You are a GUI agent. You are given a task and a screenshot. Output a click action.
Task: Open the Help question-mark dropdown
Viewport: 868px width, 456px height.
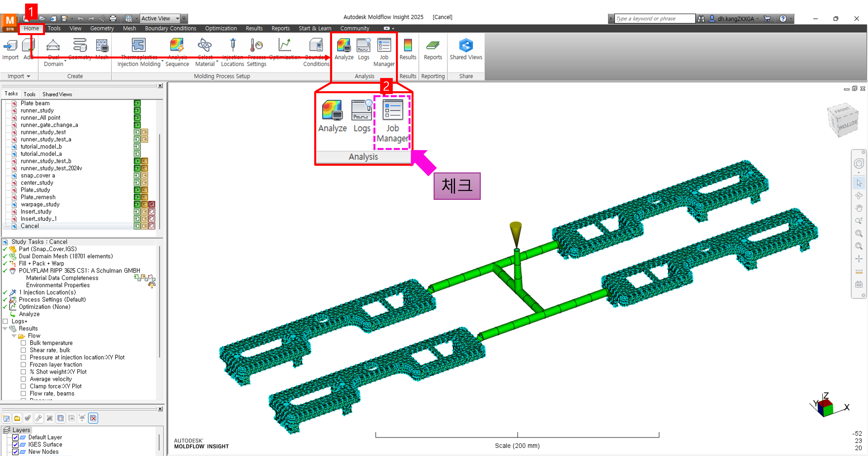(x=790, y=19)
